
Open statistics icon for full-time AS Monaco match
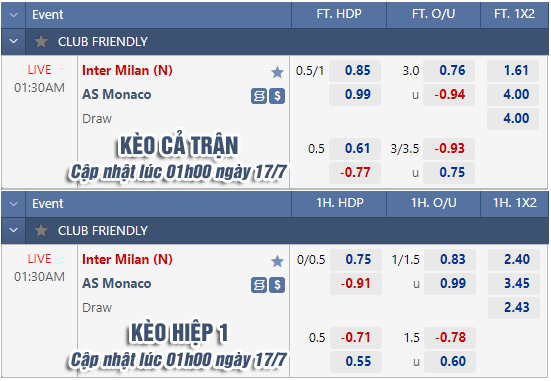[259, 96]
